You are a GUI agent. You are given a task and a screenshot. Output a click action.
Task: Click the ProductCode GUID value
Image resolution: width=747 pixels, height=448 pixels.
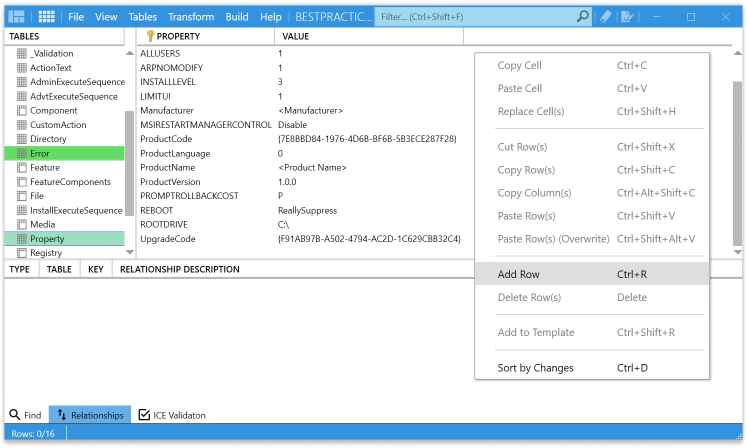367,139
